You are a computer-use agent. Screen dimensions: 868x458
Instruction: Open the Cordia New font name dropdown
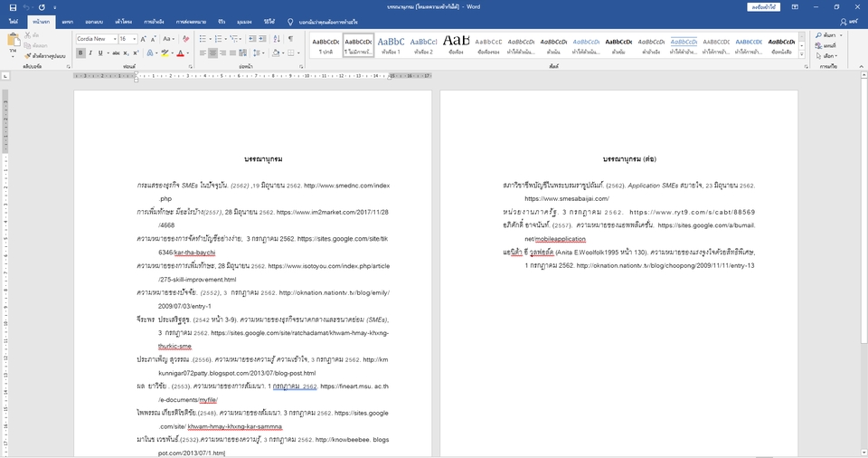click(x=115, y=39)
